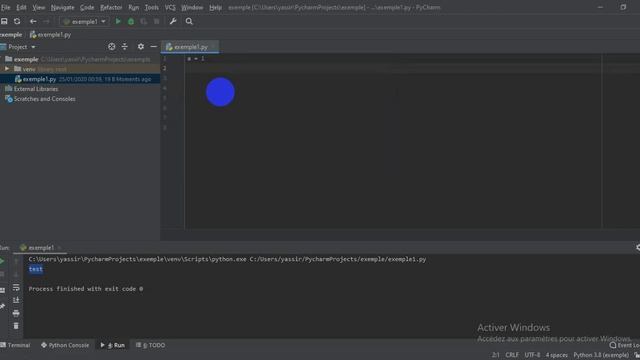640x360 pixels.
Task: Select the exemple1 tab in Run panel
Action: [40, 248]
